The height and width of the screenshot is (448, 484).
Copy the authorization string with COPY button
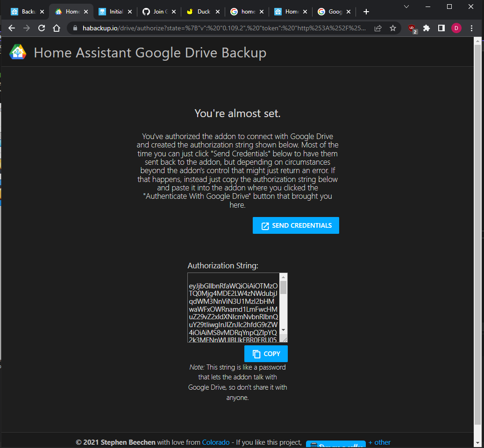[x=266, y=354]
